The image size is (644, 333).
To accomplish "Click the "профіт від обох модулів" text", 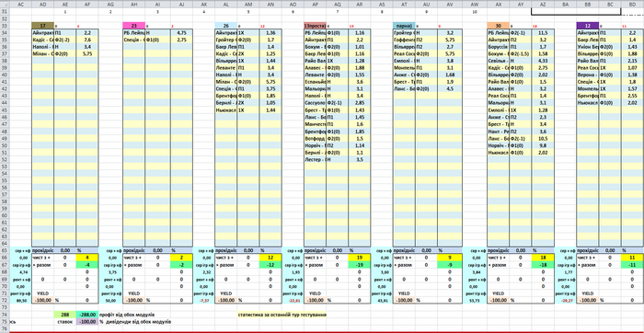I will (x=127, y=315).
